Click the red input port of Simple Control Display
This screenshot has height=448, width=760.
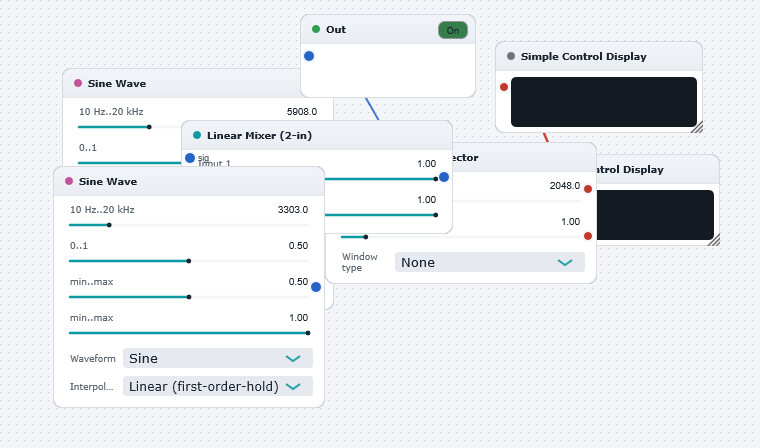(504, 87)
